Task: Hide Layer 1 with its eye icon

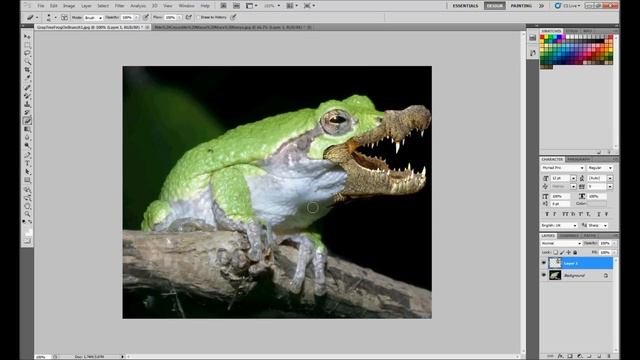Action: pos(544,263)
